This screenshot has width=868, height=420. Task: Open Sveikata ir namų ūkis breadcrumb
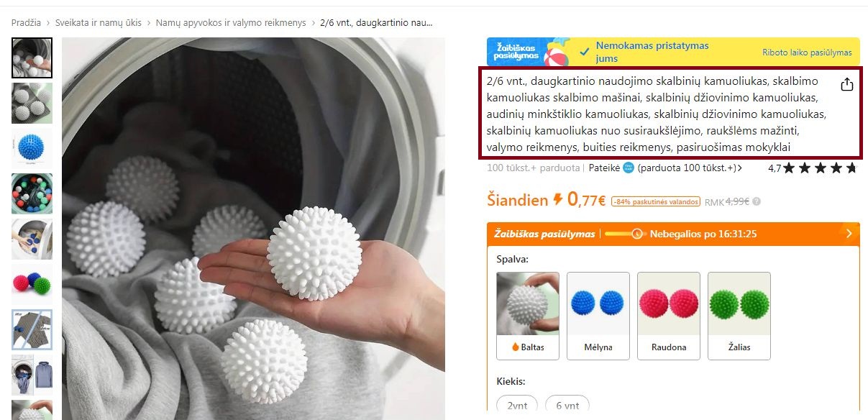(x=101, y=23)
